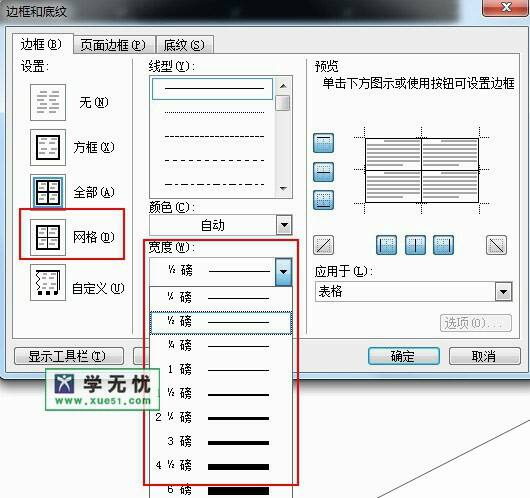
Task: Click the 确定 OK button
Action: pyautogui.click(x=404, y=356)
